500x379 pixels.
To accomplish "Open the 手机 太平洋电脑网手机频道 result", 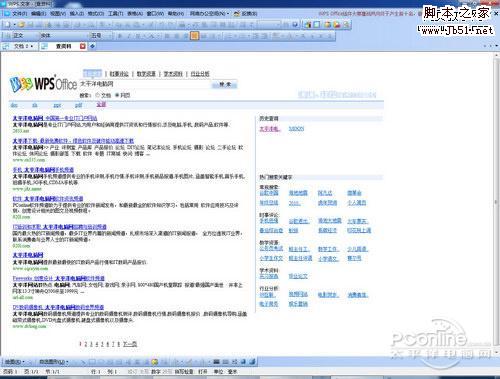I will tap(43, 170).
